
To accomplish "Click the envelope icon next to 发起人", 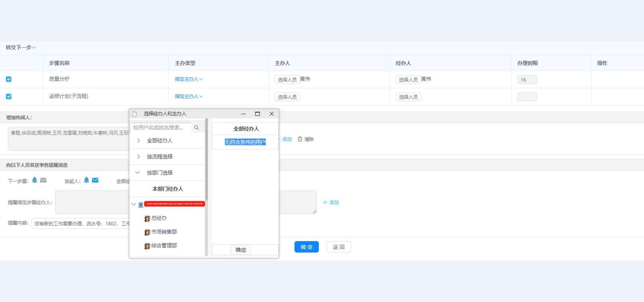I will tap(95, 180).
